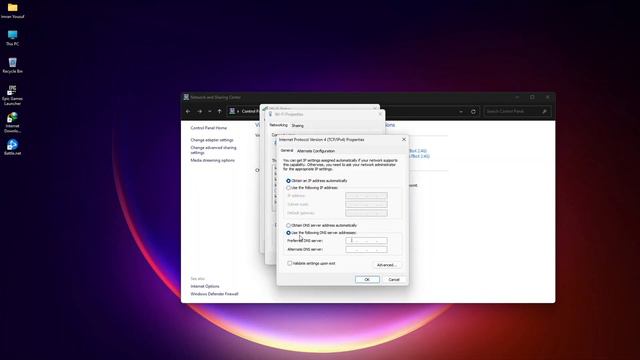
Task: Refresh the Control Panel window
Action: [x=473, y=111]
